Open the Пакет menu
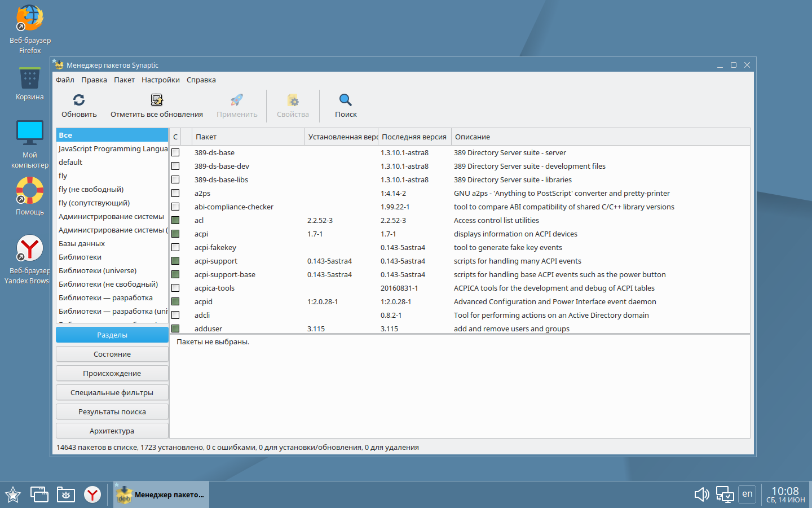The image size is (812, 508). [124, 80]
